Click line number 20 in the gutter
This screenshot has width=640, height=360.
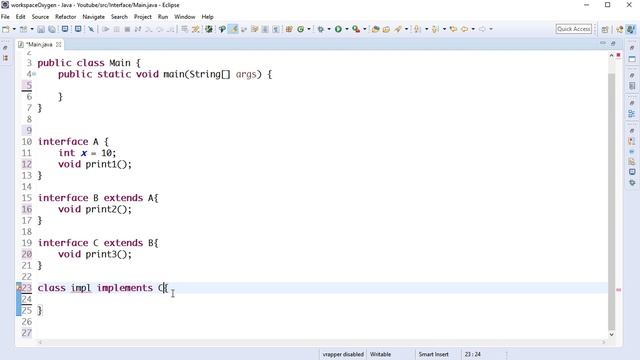pos(27,254)
